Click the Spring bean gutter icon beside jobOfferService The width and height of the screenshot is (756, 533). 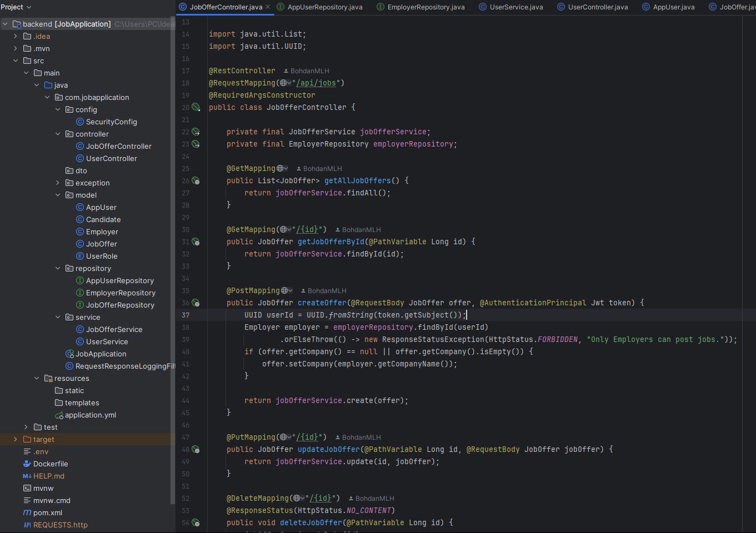coord(196,132)
